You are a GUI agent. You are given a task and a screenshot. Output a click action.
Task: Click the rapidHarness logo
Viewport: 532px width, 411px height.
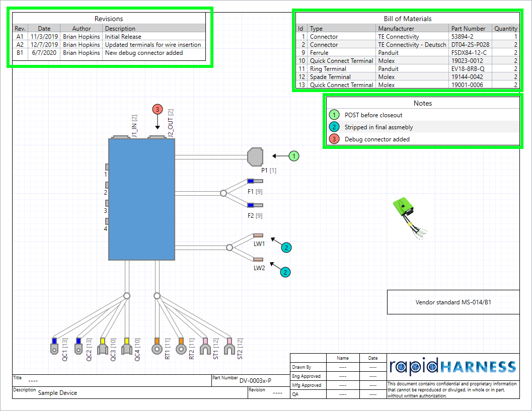(453, 367)
